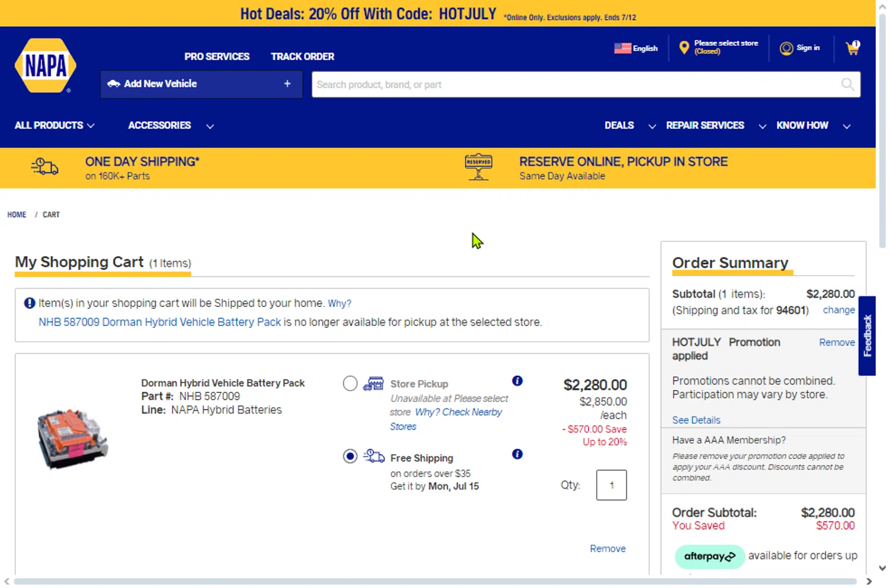Open the Know How menu label

tap(802, 126)
